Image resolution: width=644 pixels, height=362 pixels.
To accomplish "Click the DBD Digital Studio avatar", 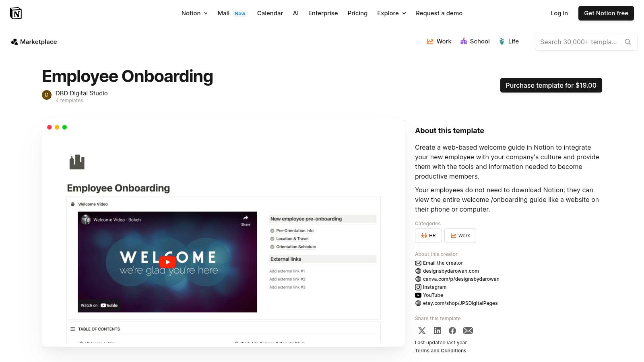I will [47, 95].
